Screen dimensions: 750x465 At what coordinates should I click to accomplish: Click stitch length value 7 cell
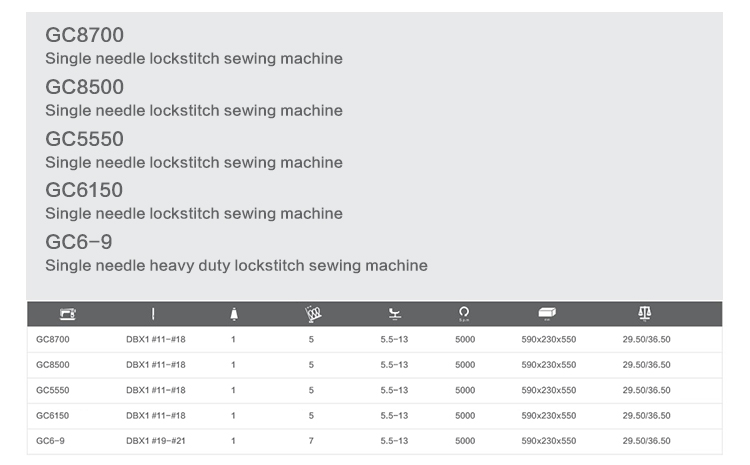pos(311,441)
